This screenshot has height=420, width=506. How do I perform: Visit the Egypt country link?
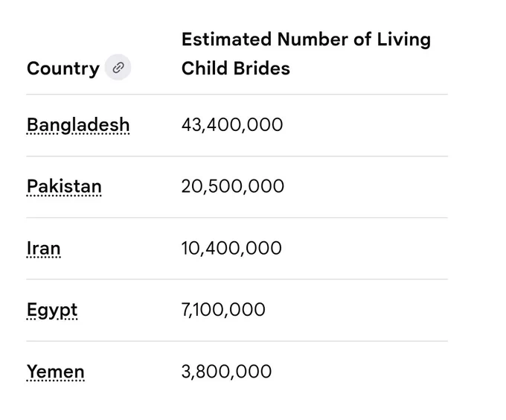[52, 311]
